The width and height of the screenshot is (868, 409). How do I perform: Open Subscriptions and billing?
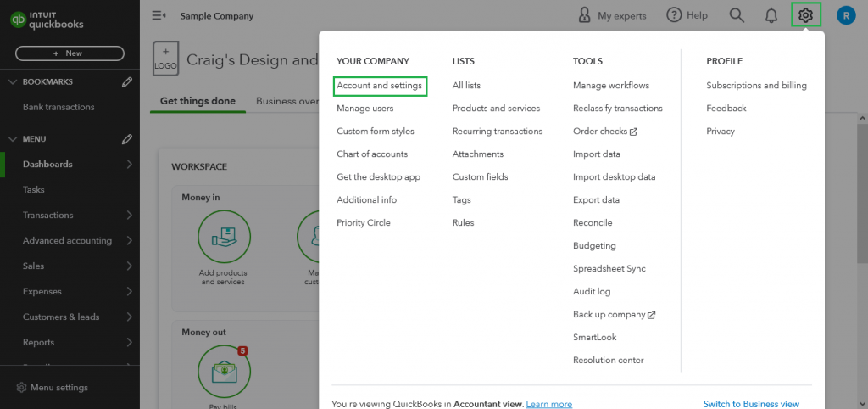(x=756, y=86)
